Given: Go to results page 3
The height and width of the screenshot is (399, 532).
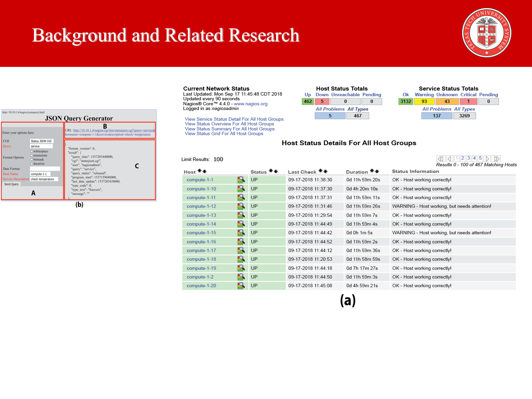Looking at the screenshot, I should click(468, 158).
